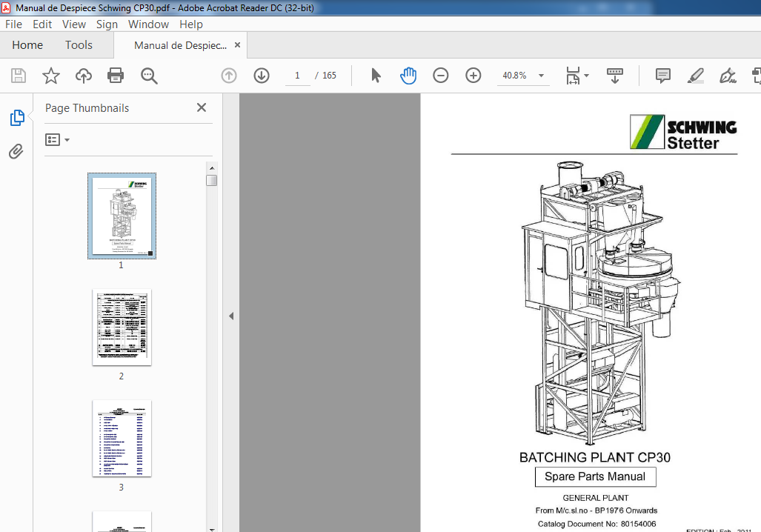The width and height of the screenshot is (761, 532).
Task: Activate the Hand pan tool
Action: tap(408, 76)
